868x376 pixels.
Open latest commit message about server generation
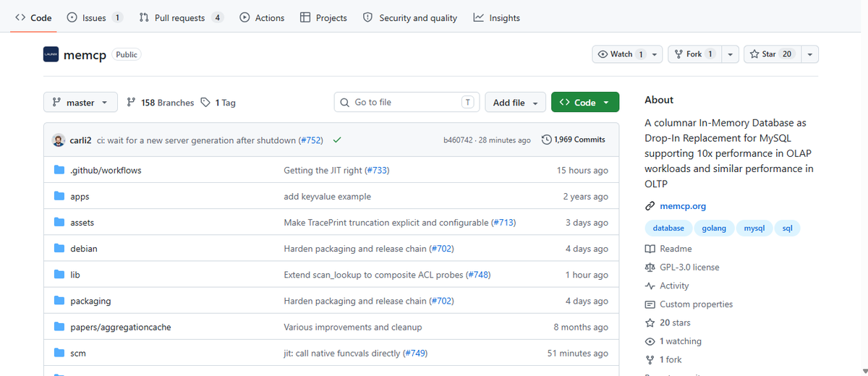click(196, 140)
